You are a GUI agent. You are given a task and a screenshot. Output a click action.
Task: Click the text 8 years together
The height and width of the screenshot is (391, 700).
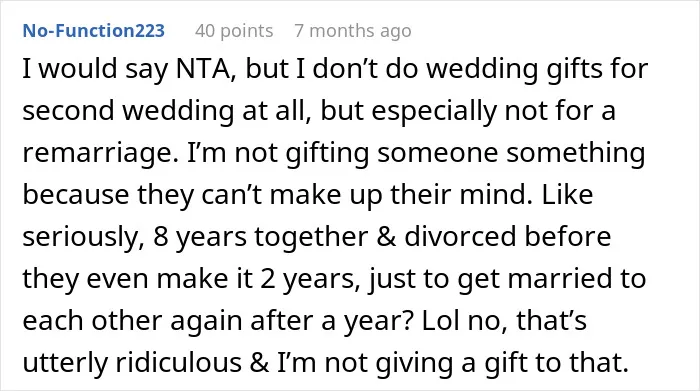261,237
